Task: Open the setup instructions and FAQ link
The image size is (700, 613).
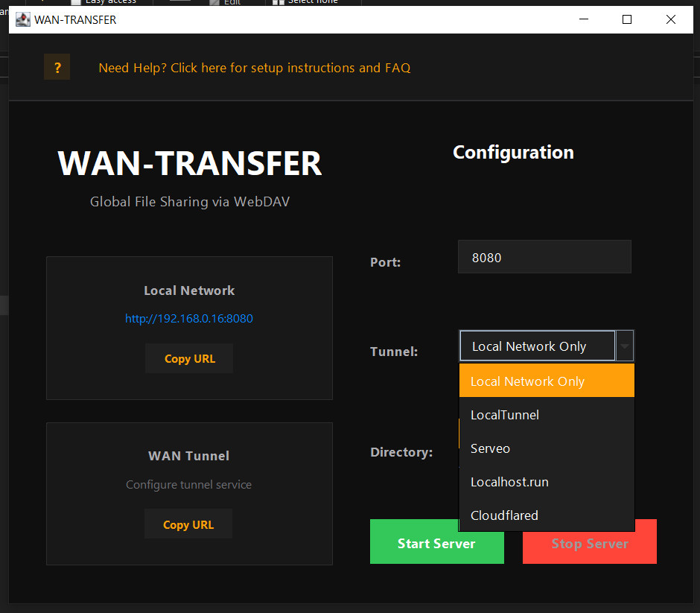Action: point(254,68)
